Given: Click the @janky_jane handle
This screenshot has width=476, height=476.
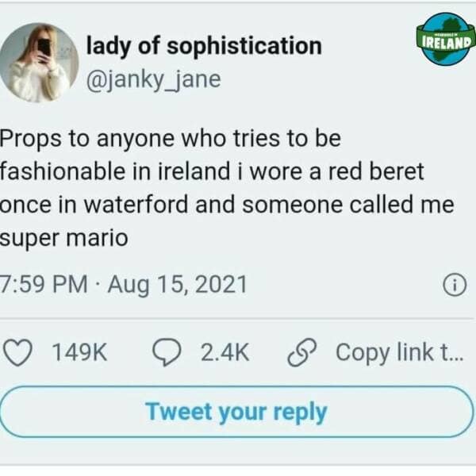Looking at the screenshot, I should 154,80.
